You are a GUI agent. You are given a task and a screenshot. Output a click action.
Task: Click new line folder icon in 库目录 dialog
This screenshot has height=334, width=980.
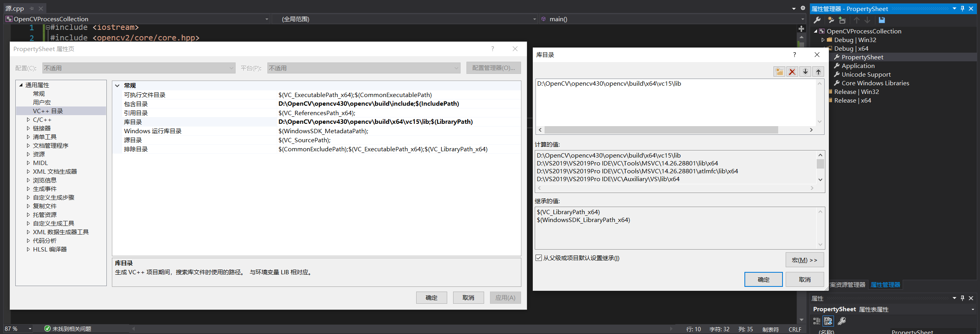pyautogui.click(x=779, y=72)
